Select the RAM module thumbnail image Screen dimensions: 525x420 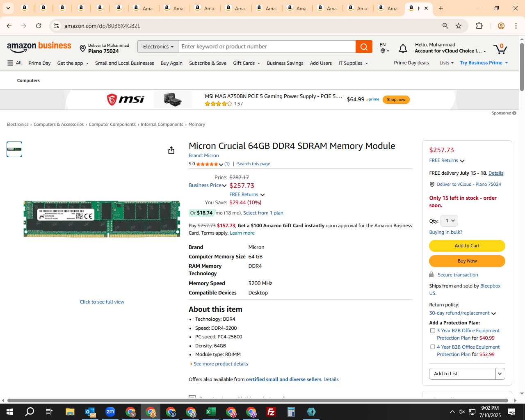coord(14,149)
